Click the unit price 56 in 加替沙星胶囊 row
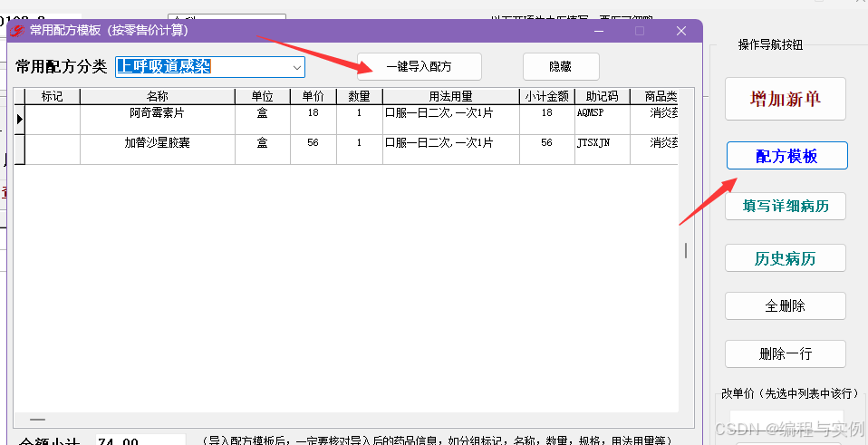This screenshot has width=868, height=445. tap(313, 150)
